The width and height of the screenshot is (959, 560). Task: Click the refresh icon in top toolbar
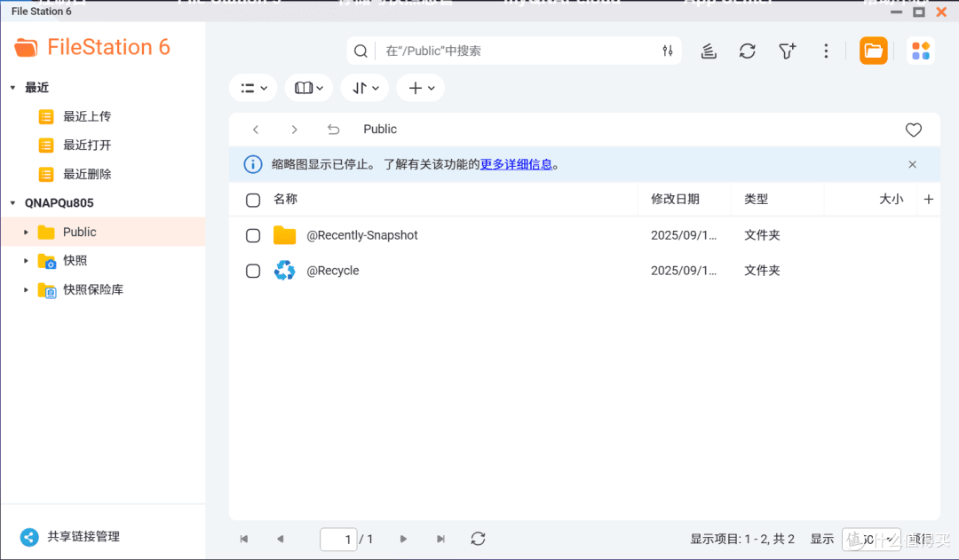point(748,51)
